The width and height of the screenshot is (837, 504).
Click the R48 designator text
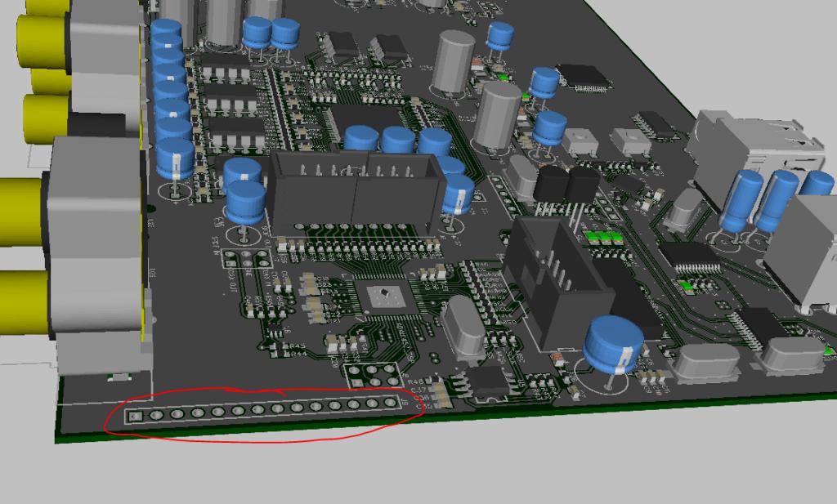[415, 382]
